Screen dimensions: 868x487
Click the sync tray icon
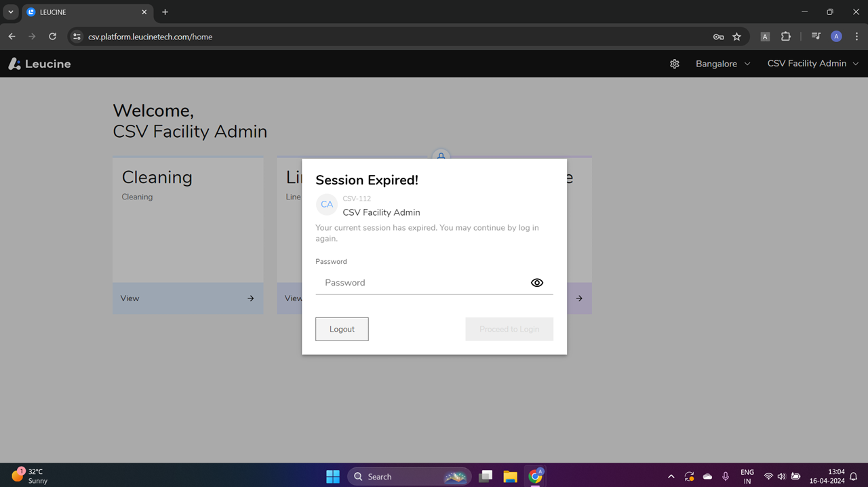[x=689, y=477]
